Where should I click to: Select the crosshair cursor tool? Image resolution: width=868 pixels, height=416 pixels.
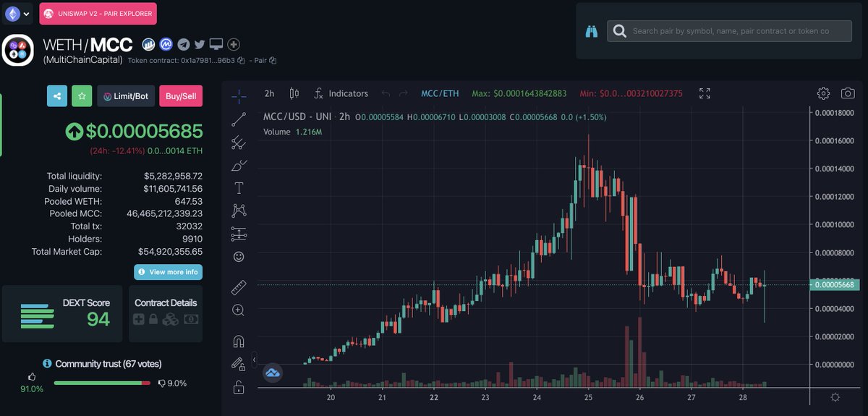[x=239, y=96]
